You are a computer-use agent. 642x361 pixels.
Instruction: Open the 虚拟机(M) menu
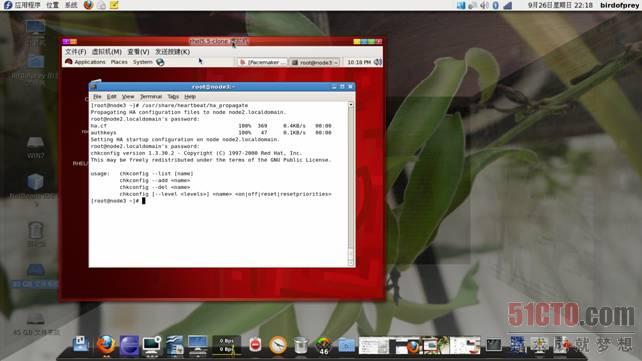coord(106,52)
